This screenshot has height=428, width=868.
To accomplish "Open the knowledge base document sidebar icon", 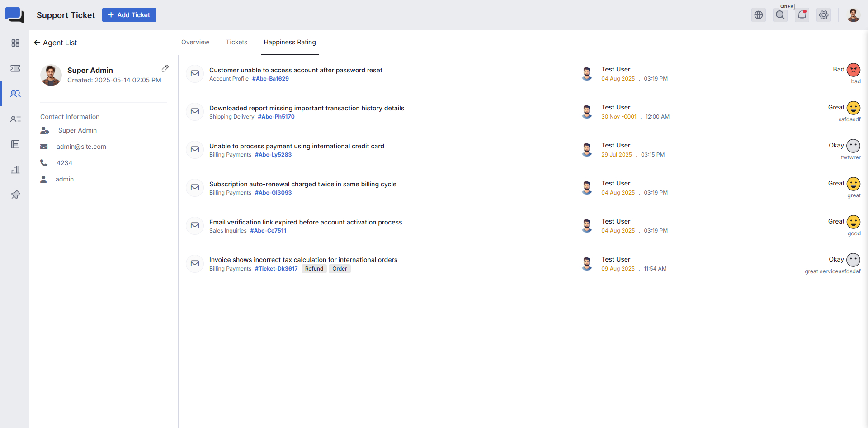I will [x=15, y=144].
